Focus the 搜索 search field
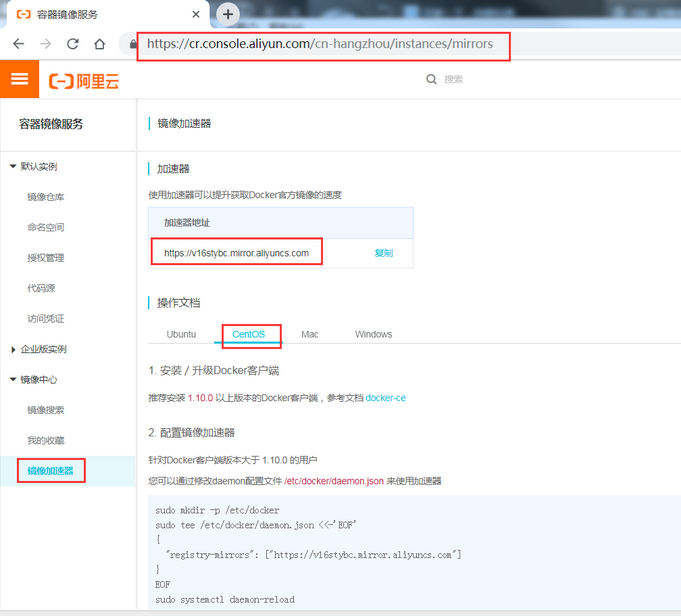This screenshot has height=616, width=681. [x=453, y=79]
